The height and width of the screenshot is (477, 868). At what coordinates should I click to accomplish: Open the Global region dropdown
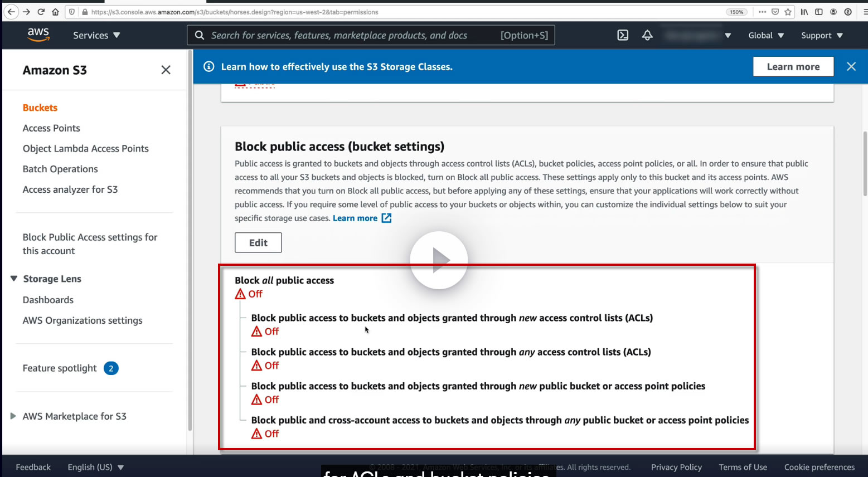point(766,35)
